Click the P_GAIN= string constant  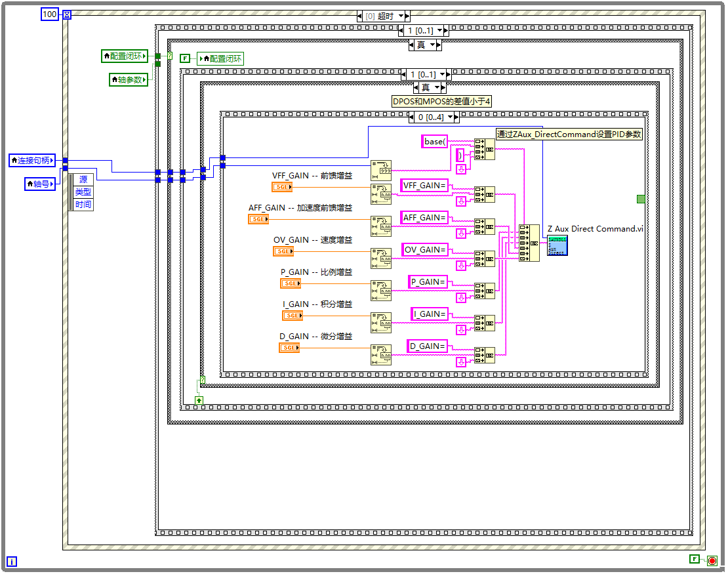428,281
